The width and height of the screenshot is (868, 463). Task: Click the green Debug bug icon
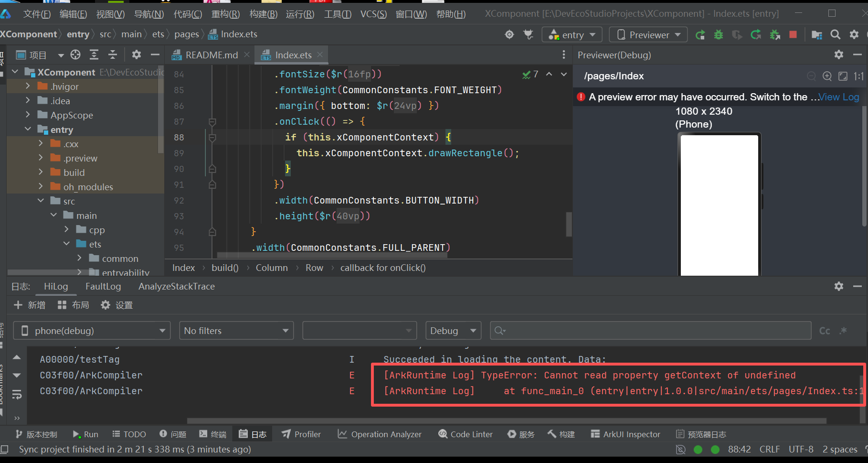coord(718,35)
